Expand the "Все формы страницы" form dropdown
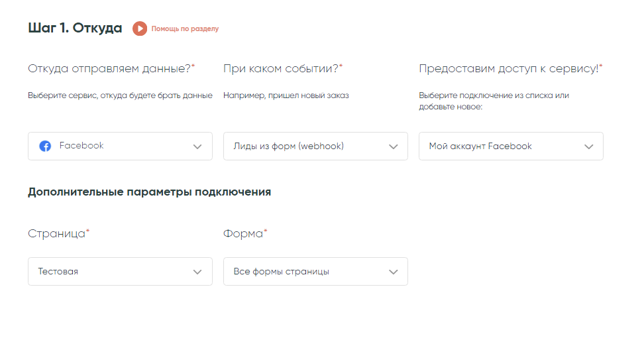The image size is (644, 344). [305, 271]
